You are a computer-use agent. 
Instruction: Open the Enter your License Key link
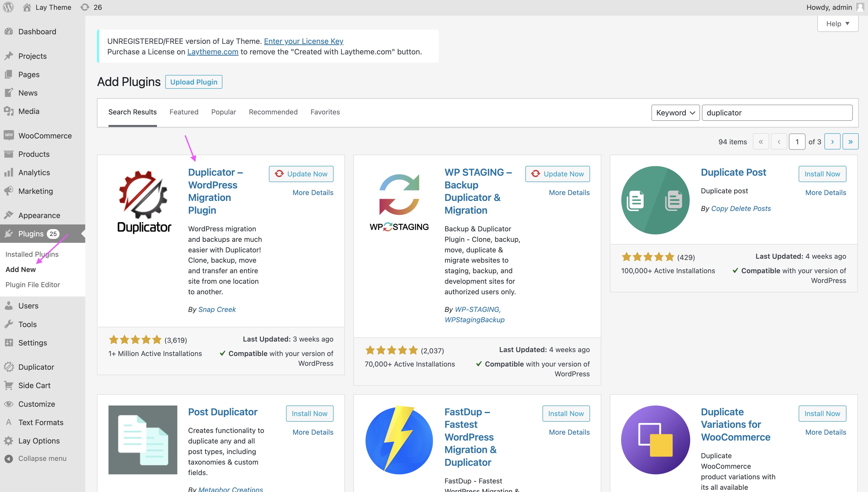click(x=304, y=41)
